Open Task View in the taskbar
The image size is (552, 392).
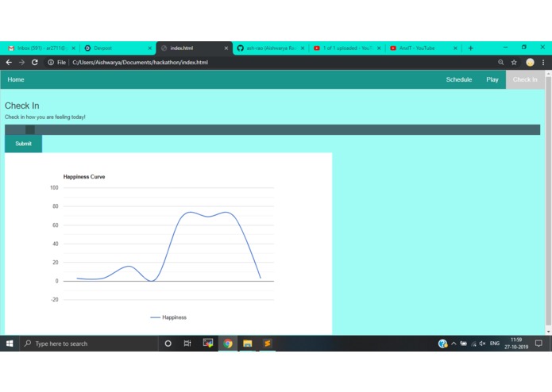tap(187, 344)
